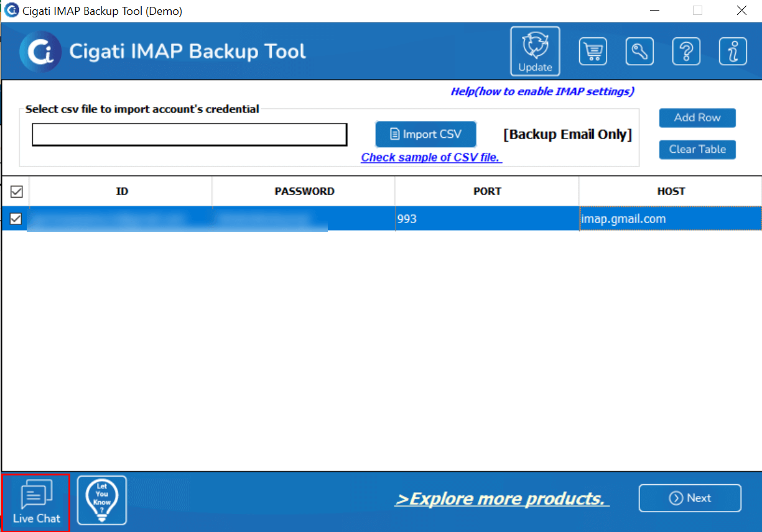
Task: Click the Import CSV button
Action: 426,134
